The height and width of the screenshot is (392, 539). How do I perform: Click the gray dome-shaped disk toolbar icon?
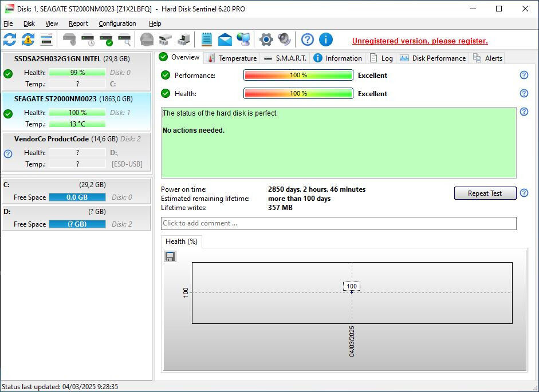[x=147, y=39]
